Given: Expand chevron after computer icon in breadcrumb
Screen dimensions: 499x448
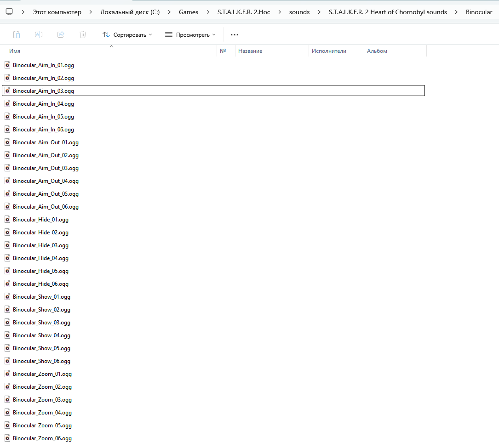Looking at the screenshot, I should pyautogui.click(x=23, y=12).
